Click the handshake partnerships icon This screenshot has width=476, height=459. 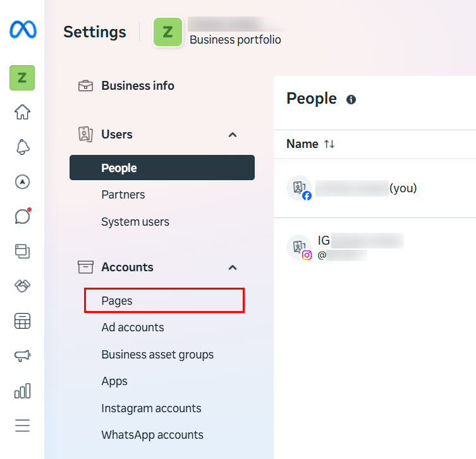(22, 286)
